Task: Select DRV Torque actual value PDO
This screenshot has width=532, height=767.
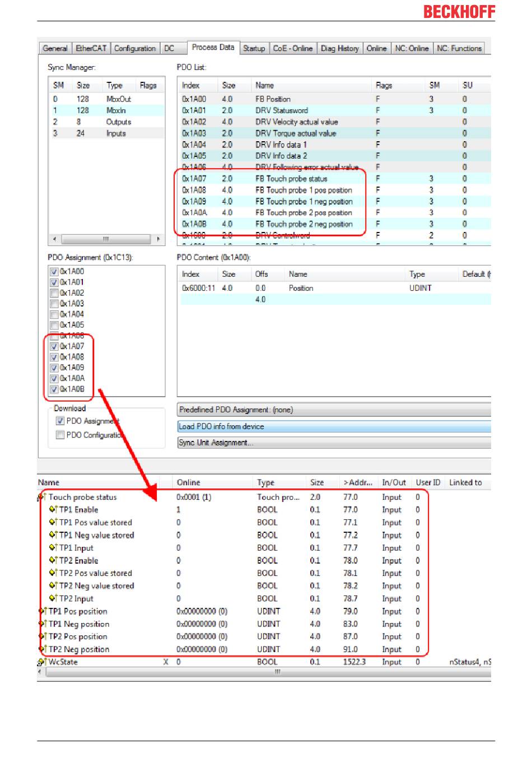Action: (x=334, y=133)
